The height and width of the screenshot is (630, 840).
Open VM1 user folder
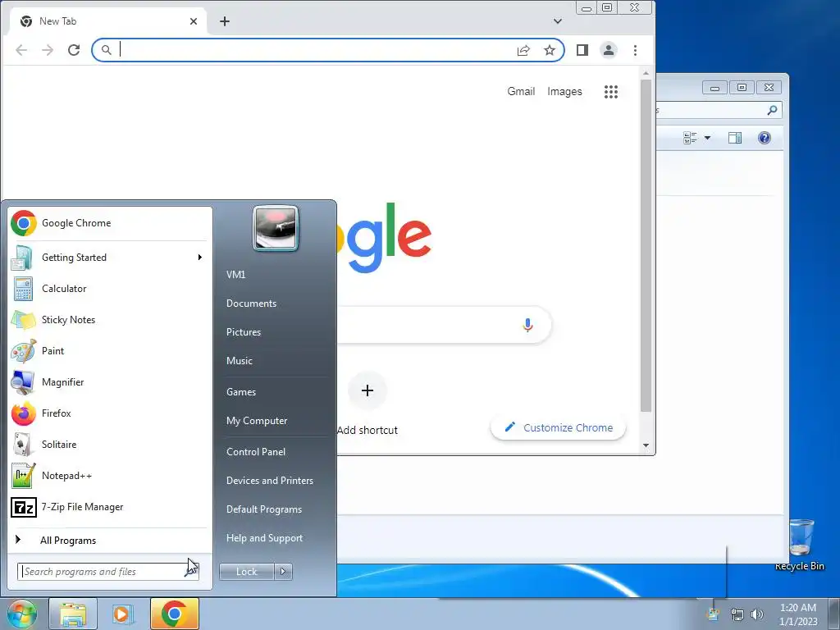(235, 274)
